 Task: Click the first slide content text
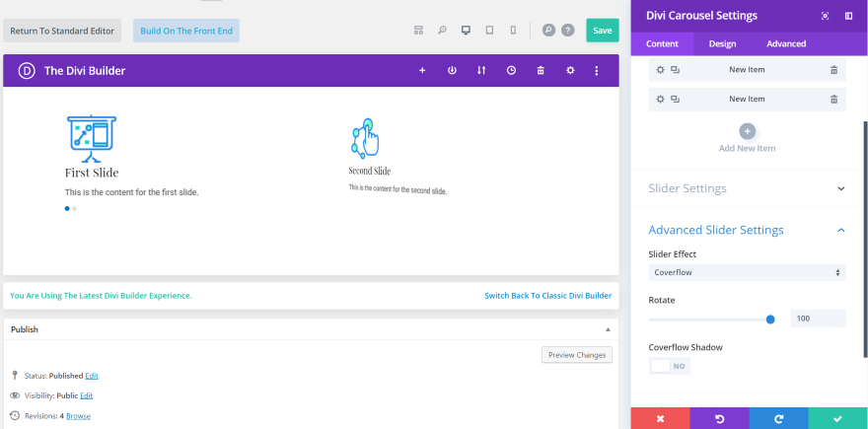tap(132, 192)
